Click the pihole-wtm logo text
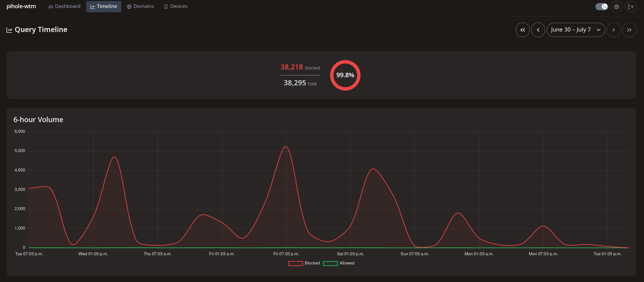Screen dimensions: 644x282 21,6
